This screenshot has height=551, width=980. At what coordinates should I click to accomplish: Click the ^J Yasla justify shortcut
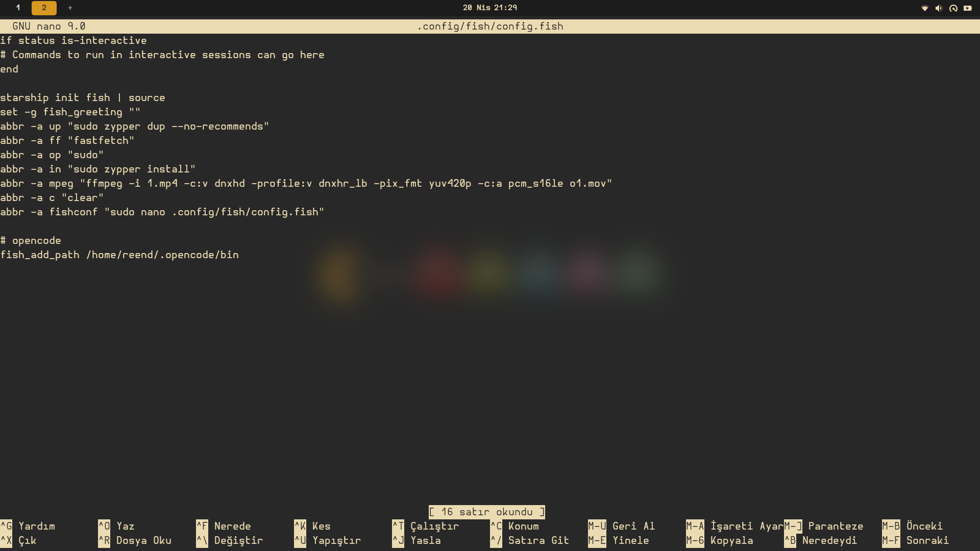click(x=416, y=540)
